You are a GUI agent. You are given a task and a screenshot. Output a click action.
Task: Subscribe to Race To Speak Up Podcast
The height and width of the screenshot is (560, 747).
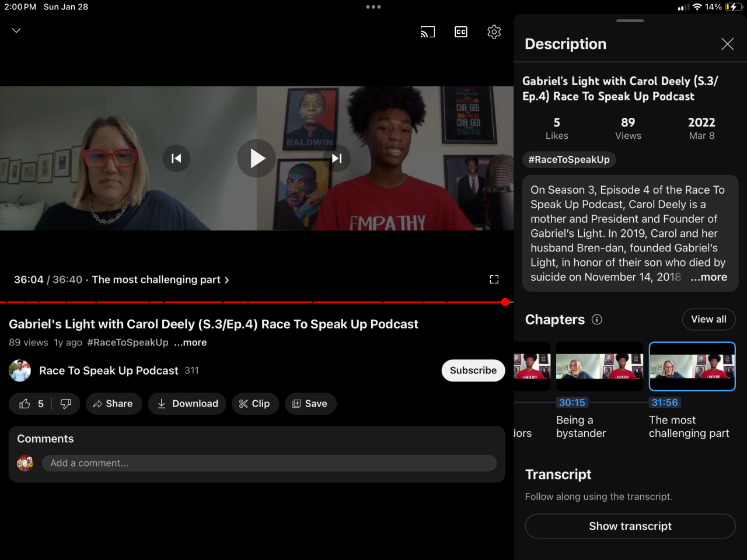click(473, 370)
